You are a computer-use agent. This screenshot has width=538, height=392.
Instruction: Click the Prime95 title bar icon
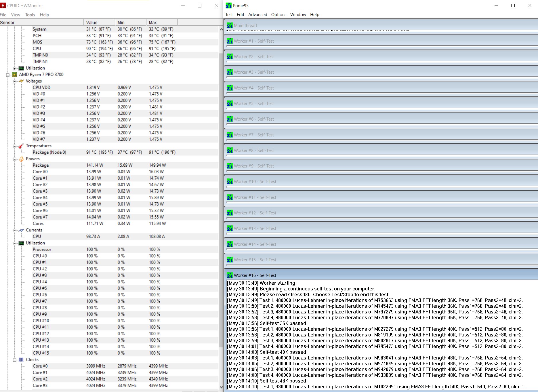[229, 5]
